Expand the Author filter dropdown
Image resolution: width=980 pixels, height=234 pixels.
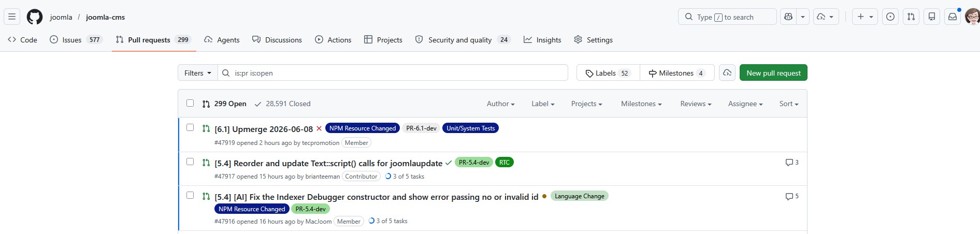[500, 104]
